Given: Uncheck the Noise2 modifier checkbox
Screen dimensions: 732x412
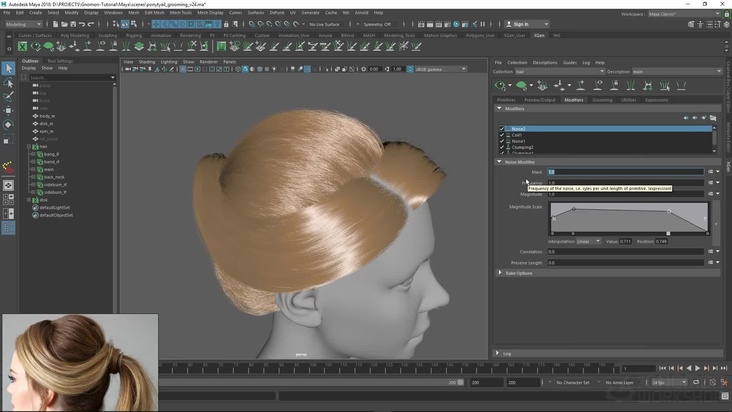Looking at the screenshot, I should 502,129.
